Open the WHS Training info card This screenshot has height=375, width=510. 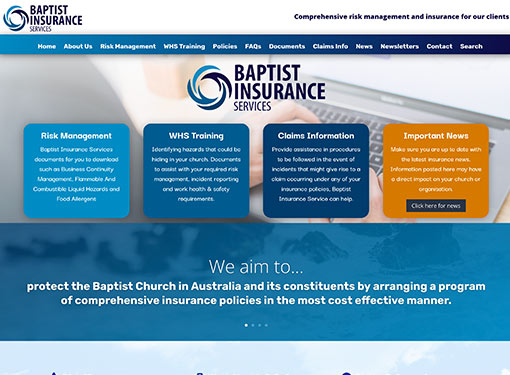coord(196,171)
